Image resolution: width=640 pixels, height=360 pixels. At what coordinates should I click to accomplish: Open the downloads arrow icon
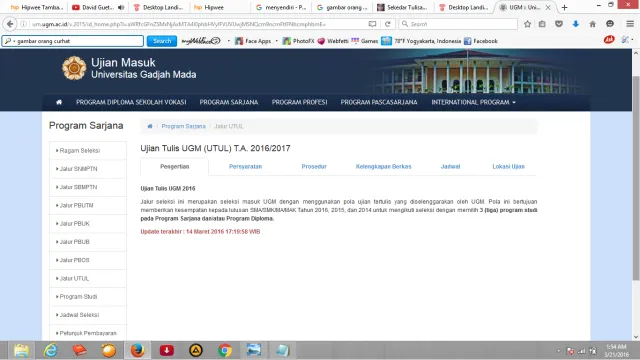[576, 24]
